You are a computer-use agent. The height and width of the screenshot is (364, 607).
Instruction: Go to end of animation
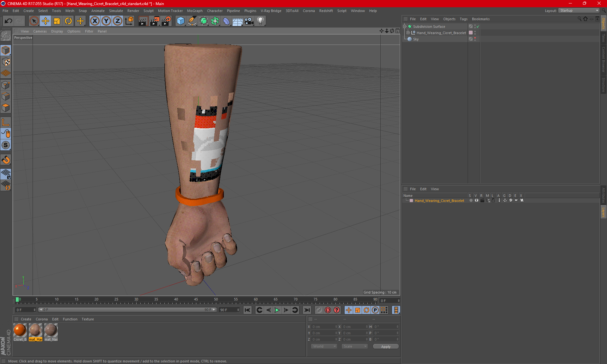(307, 310)
